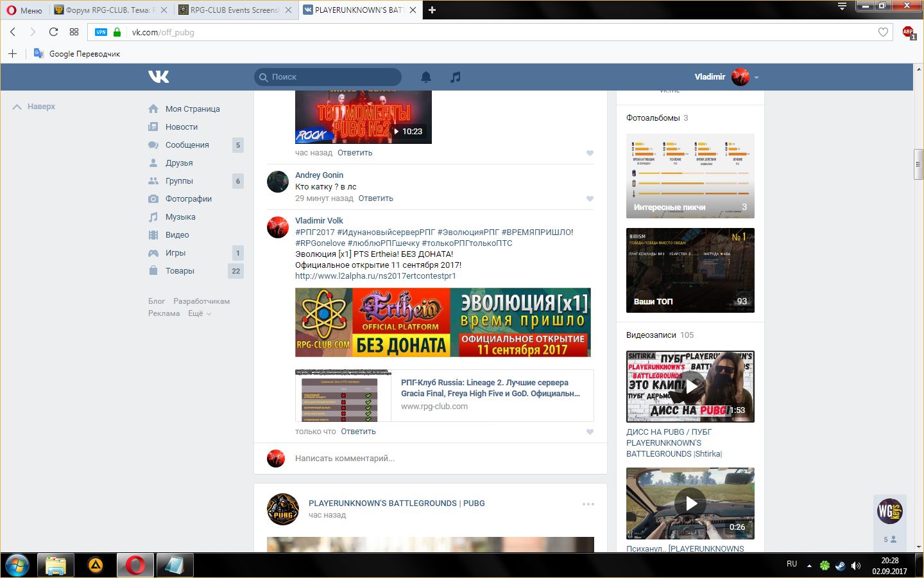The width and height of the screenshot is (924, 578).
Task: Open the Google Переводчик bookmark
Action: pyautogui.click(x=77, y=53)
